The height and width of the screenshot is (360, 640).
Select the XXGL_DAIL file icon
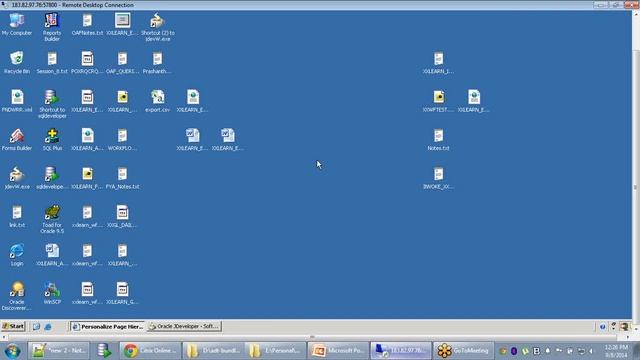pyautogui.click(x=122, y=216)
